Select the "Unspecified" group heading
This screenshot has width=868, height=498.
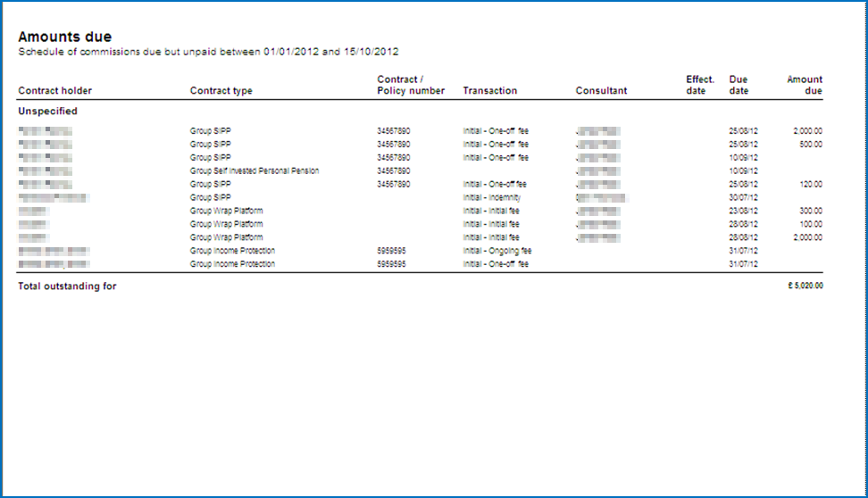pyautogui.click(x=47, y=112)
